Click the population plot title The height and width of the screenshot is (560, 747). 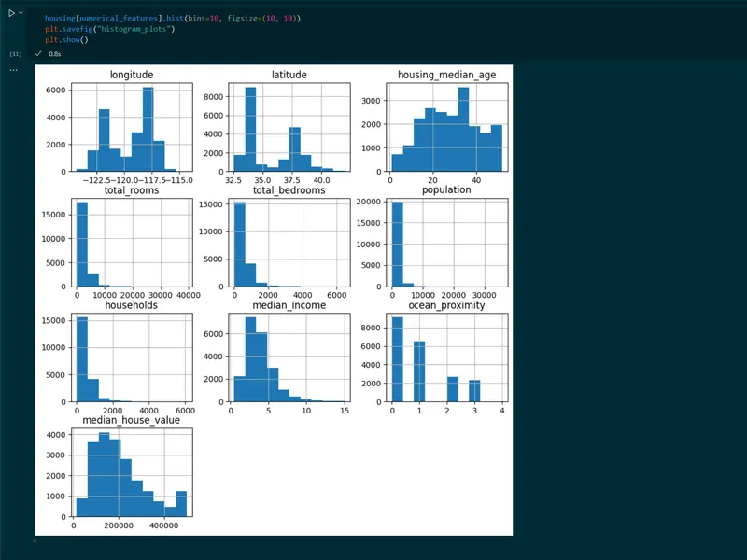coord(446,190)
